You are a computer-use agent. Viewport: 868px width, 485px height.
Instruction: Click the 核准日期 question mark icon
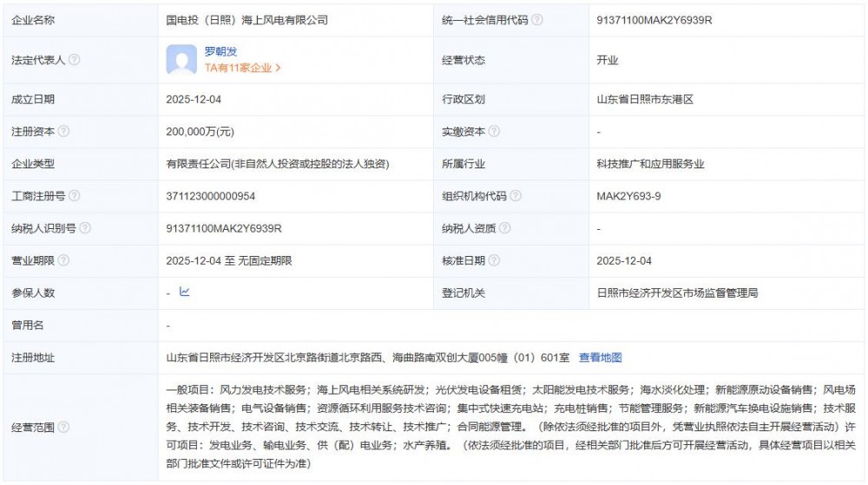(494, 260)
